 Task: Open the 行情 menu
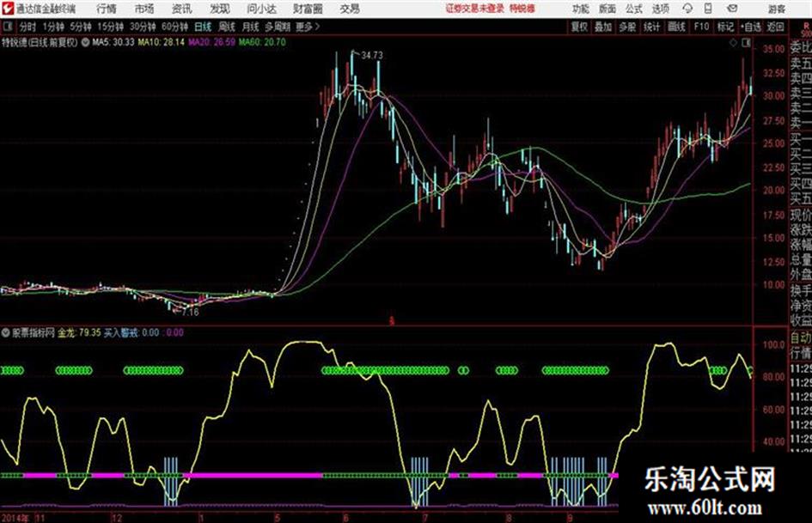point(107,9)
